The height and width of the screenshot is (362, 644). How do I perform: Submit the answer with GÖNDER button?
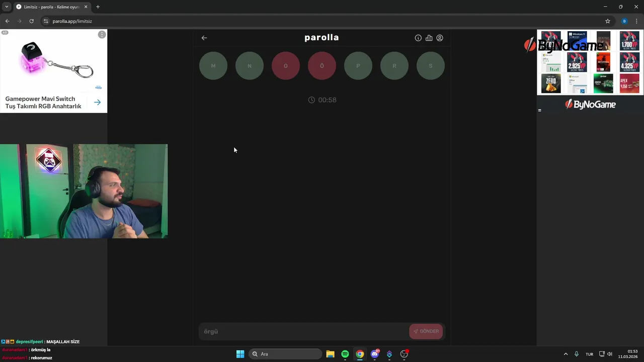click(426, 331)
